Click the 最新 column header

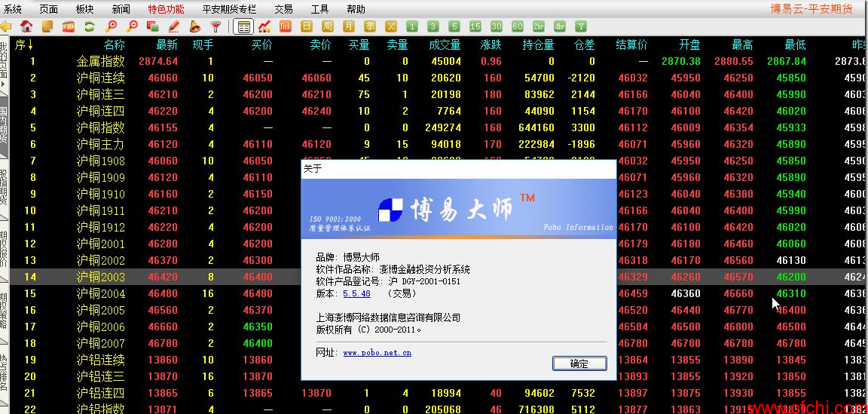pos(167,44)
